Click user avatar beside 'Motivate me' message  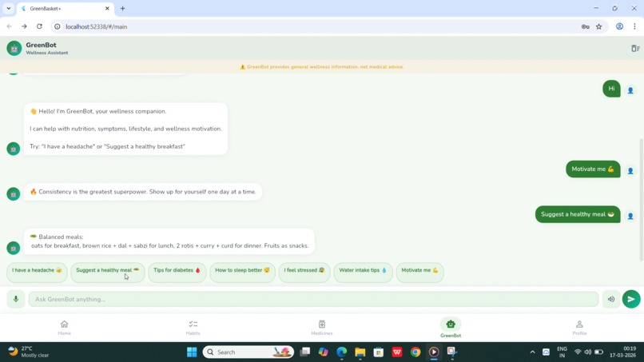(630, 170)
